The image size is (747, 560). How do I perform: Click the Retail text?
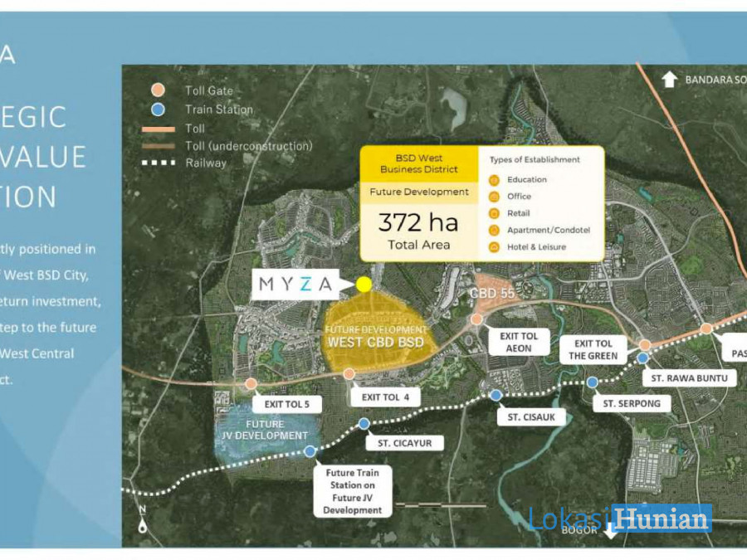pos(518,213)
